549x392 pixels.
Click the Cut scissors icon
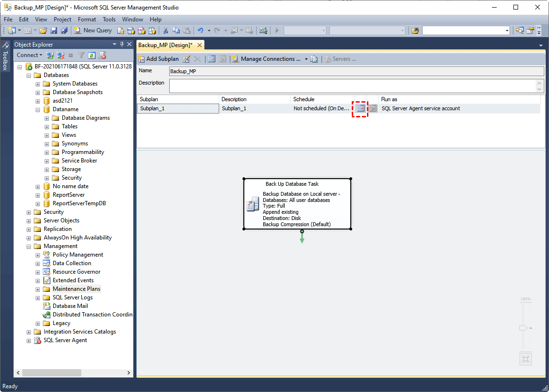166,30
